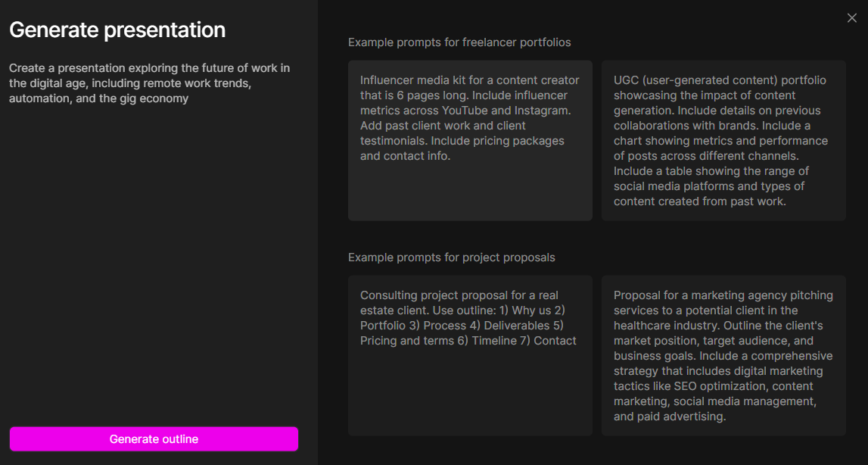Screen dimensions: 868x465
Task: Click the Generate presentation heading
Action: 117,30
